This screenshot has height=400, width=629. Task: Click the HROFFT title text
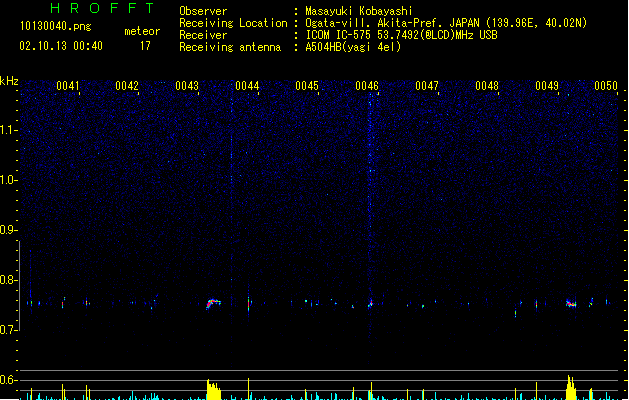[x=102, y=8]
